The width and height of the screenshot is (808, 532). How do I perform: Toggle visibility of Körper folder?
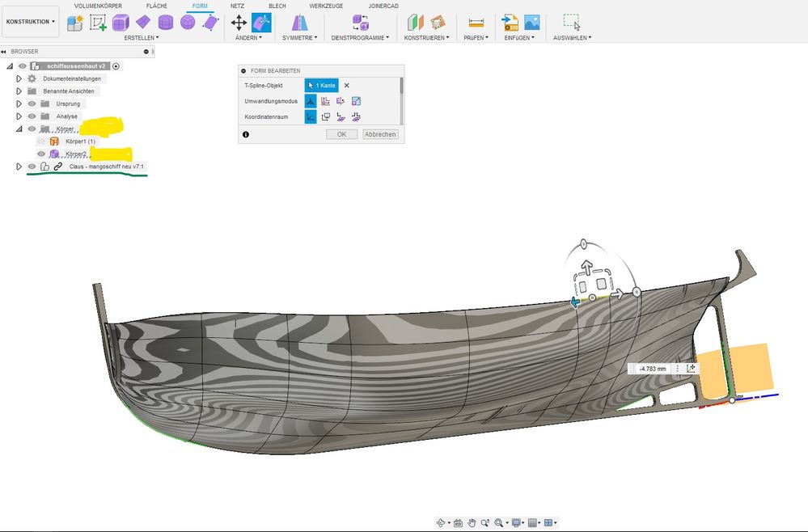pos(32,129)
